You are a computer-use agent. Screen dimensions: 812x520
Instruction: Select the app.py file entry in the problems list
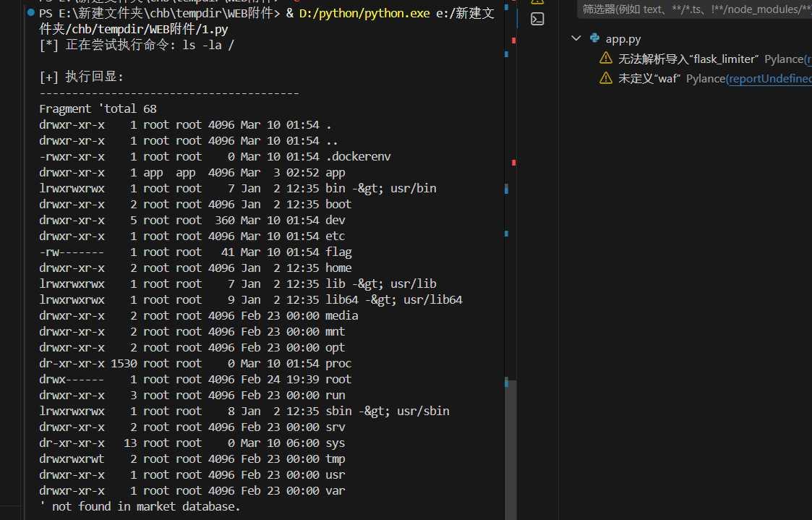(623, 39)
